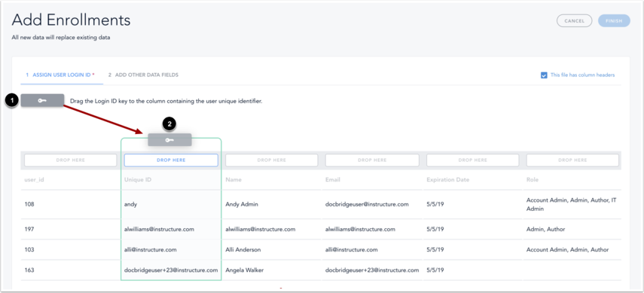Select user_id cell 163

tap(29, 270)
